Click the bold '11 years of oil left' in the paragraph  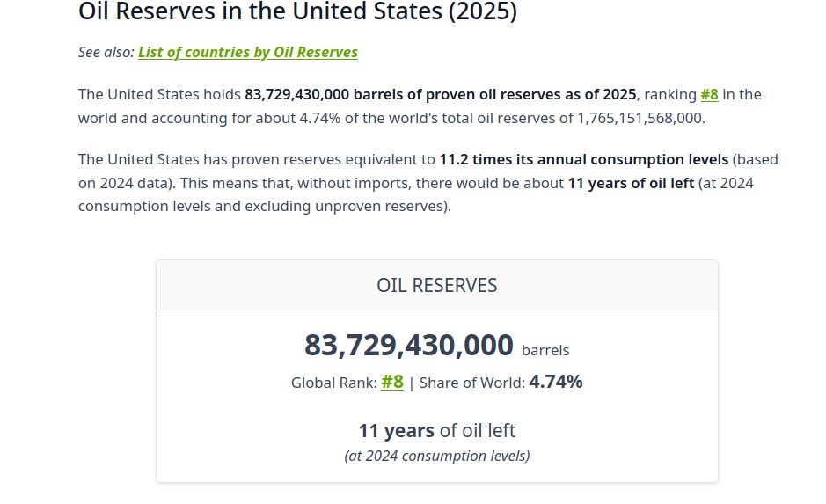point(631,183)
